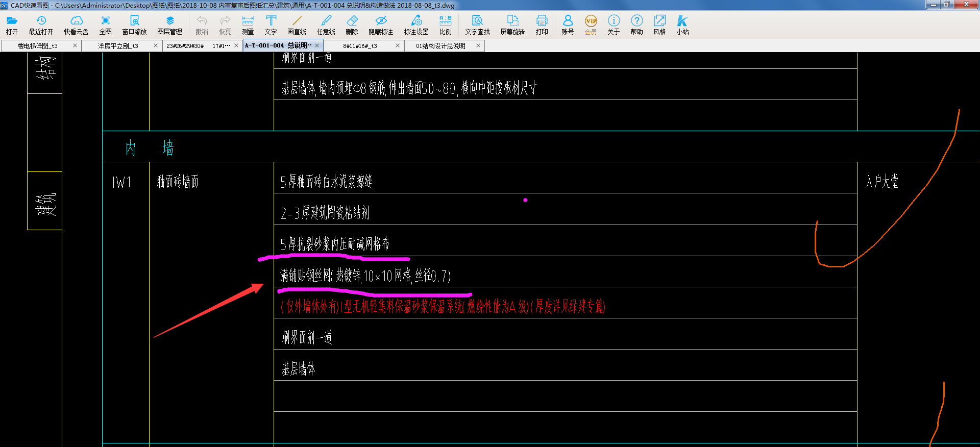Image resolution: width=980 pixels, height=447 pixels.
Task: Select the 任意线 freehand line tool
Action: coord(326,25)
